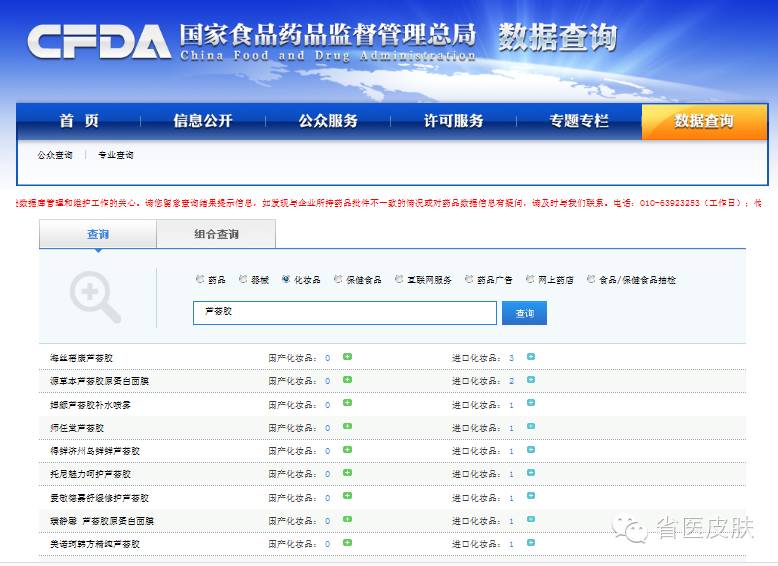Click the product name 得鲜济州岛鲜鲜芦荟胶
778x566 pixels.
click(x=95, y=451)
